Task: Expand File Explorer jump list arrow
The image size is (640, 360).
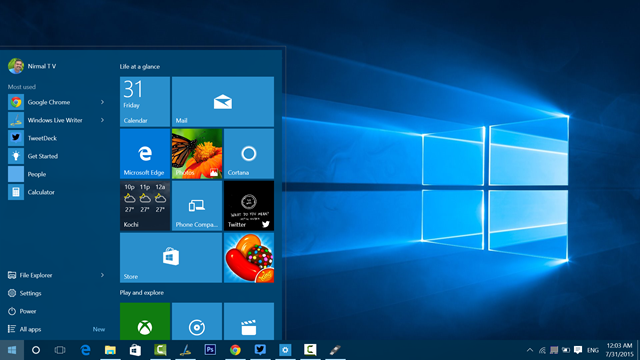Action: click(x=102, y=275)
